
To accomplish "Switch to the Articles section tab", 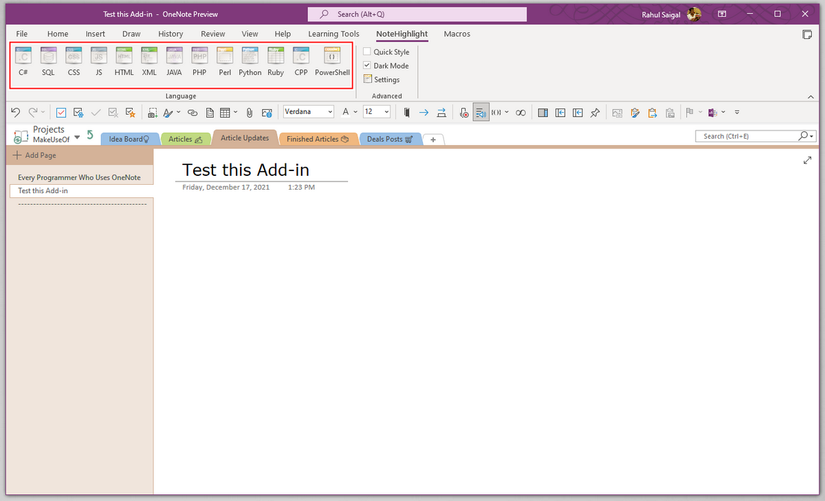I will coord(185,139).
